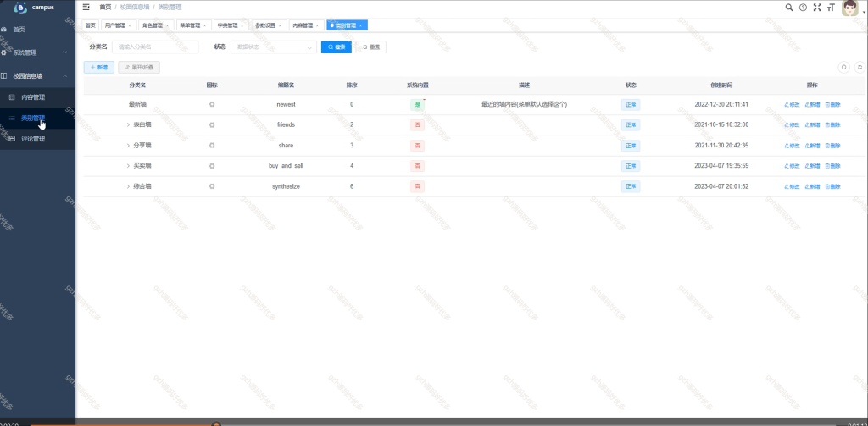
Task: Click the 2021-10-15 10:32:00 timestamp
Action: point(721,125)
